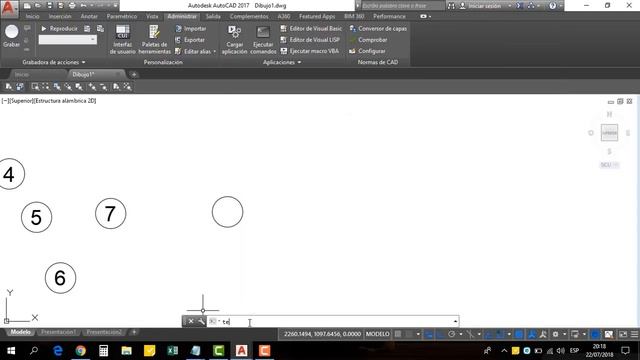640x360 pixels.
Task: Open the Interfaz de usuario CUI editor
Action: click(x=122, y=40)
